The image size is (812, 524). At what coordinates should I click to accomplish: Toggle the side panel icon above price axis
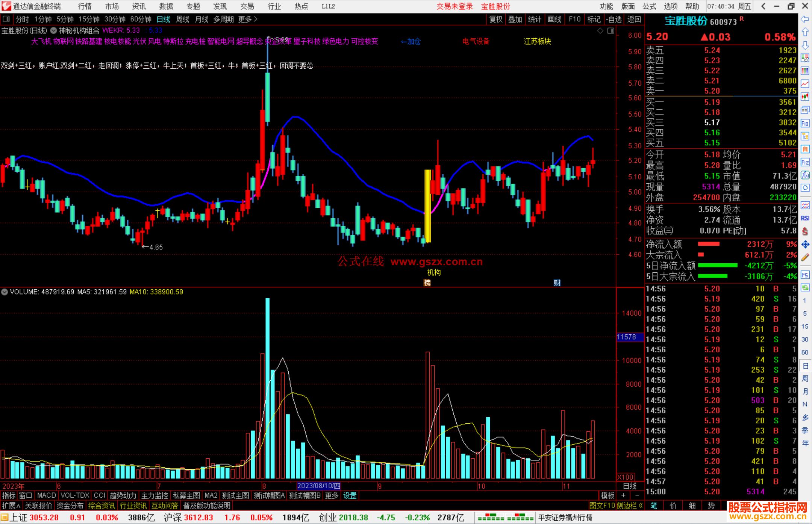[x=611, y=31]
